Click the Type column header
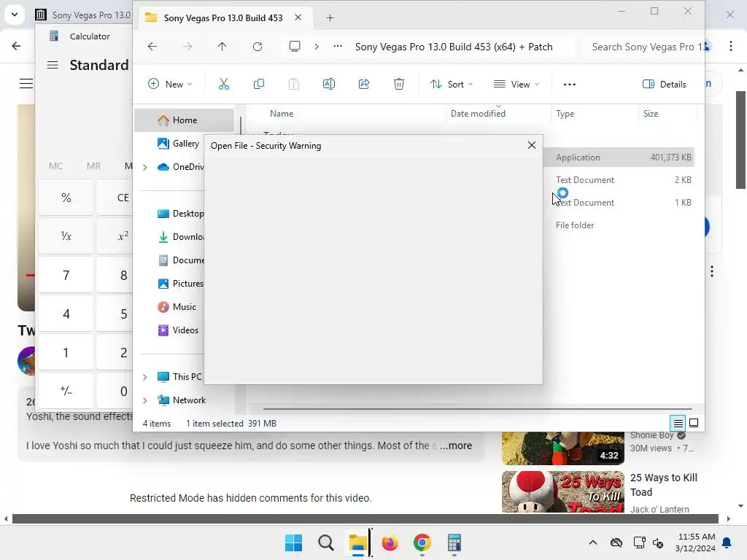This screenshot has height=560, width=747. pos(565,113)
